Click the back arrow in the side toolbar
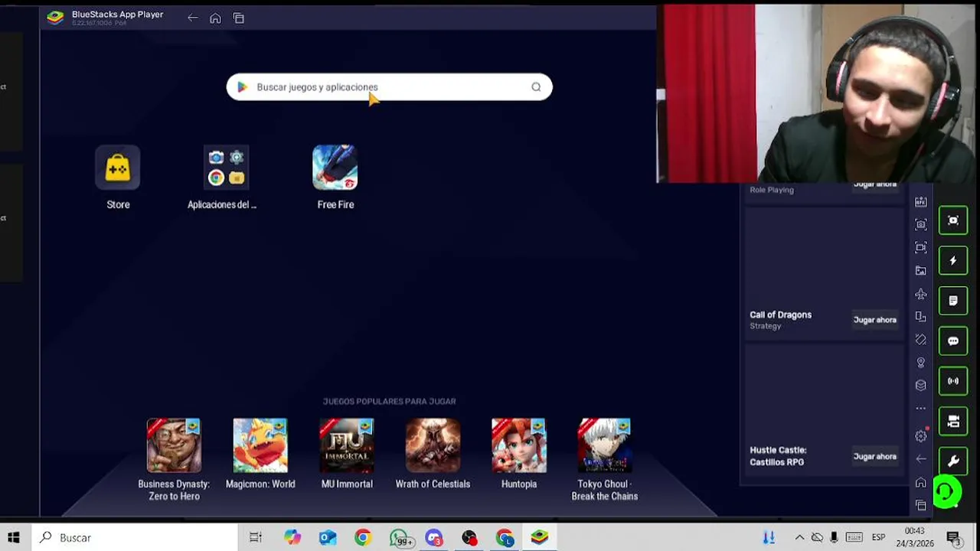Screen dimensions: 980x551 [x=921, y=459]
